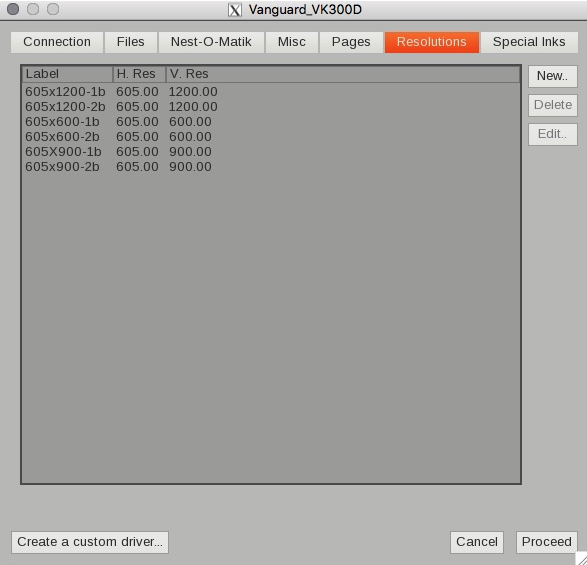587x565 pixels.
Task: Click the Resolutions tab
Action: pyautogui.click(x=432, y=42)
